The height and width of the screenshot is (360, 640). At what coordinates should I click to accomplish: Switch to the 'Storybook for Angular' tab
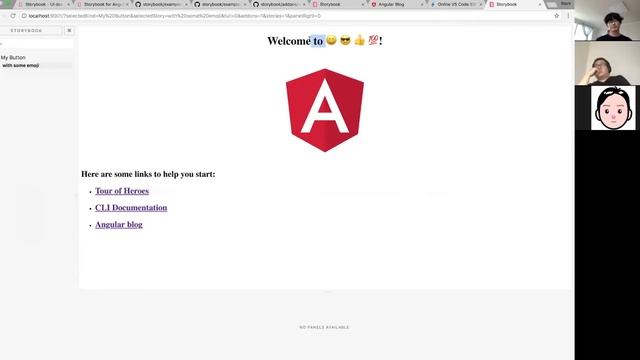click(x=103, y=4)
